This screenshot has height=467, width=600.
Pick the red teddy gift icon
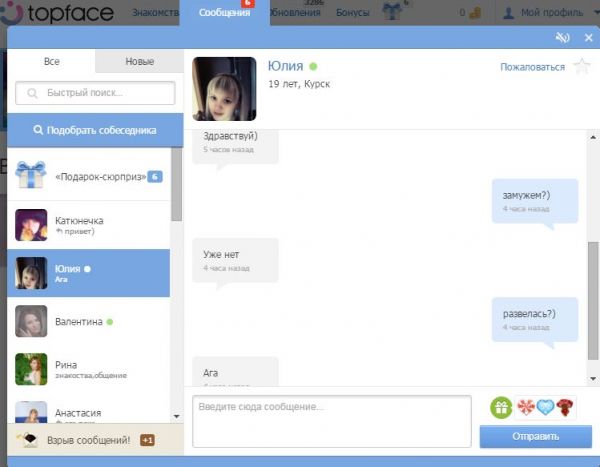pyautogui.click(x=568, y=407)
